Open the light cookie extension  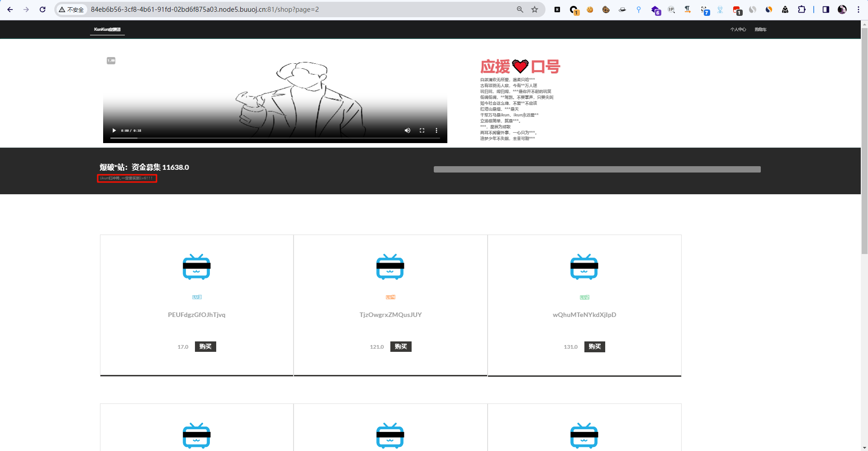pyautogui.click(x=590, y=10)
